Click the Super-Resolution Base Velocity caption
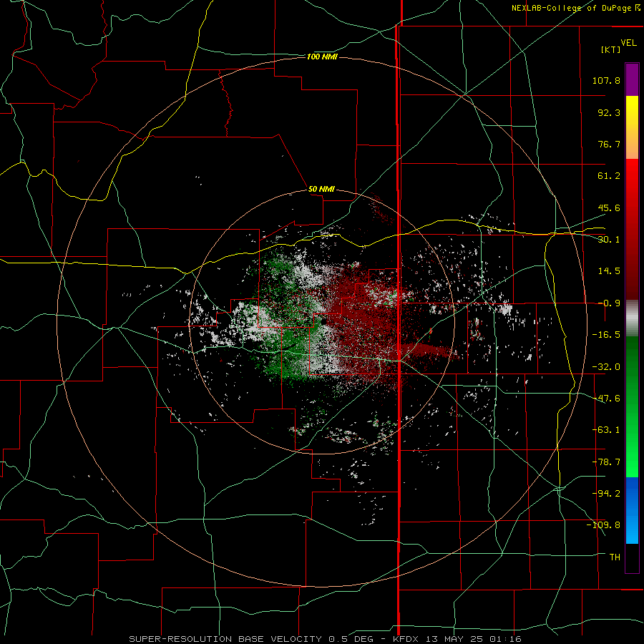This screenshot has width=644, height=644. (x=325, y=639)
